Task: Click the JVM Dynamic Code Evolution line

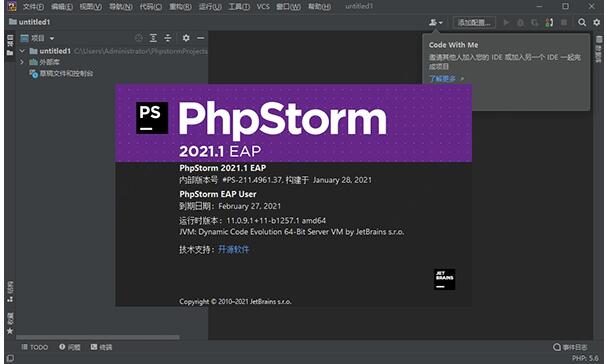Action: (x=291, y=232)
